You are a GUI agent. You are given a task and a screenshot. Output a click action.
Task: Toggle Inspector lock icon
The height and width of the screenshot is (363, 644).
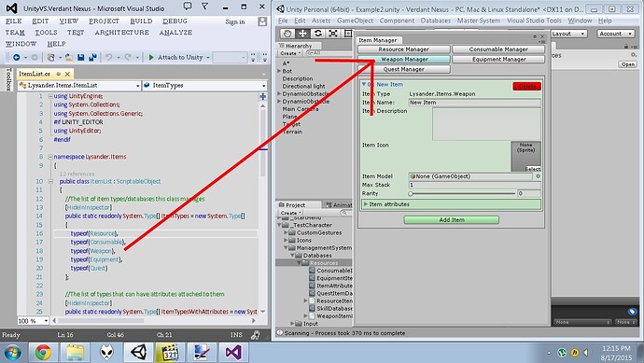pos(626,46)
